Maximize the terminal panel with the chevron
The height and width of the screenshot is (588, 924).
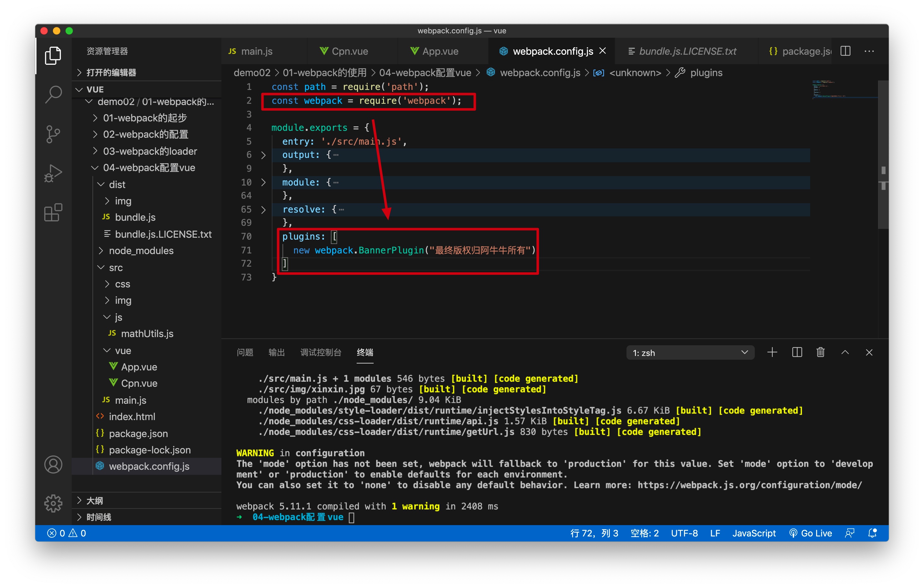[x=845, y=352]
